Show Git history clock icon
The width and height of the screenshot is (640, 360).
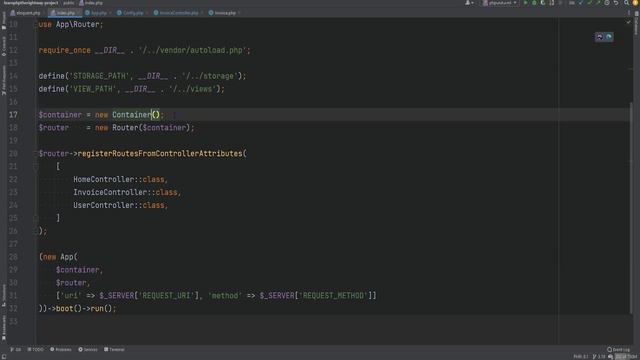(x=607, y=3)
